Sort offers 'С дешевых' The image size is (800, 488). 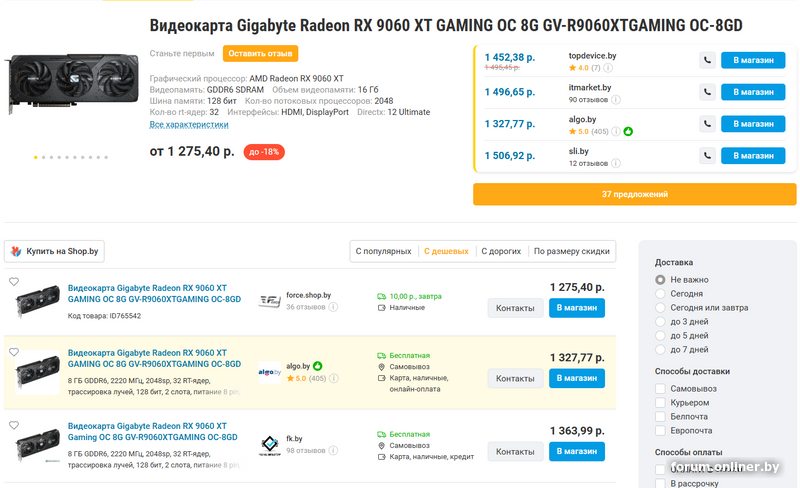click(x=446, y=251)
